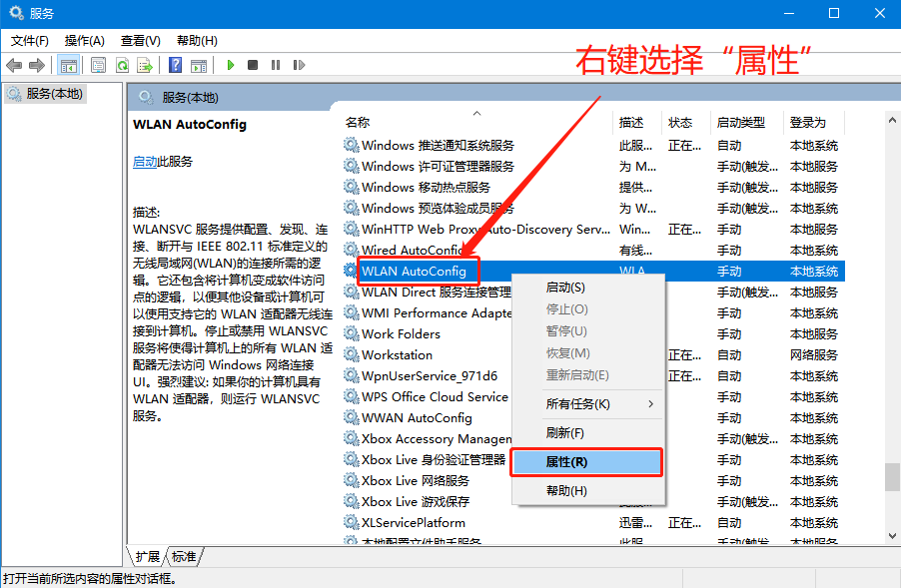The width and height of the screenshot is (901, 588).
Task: Click the Restart Service toolbar icon
Action: [x=297, y=65]
